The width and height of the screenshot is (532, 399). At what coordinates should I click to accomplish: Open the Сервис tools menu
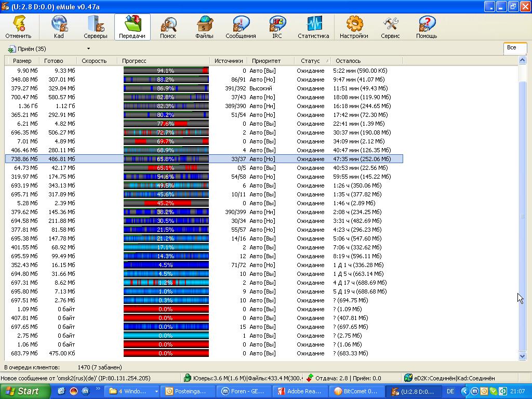point(390,27)
